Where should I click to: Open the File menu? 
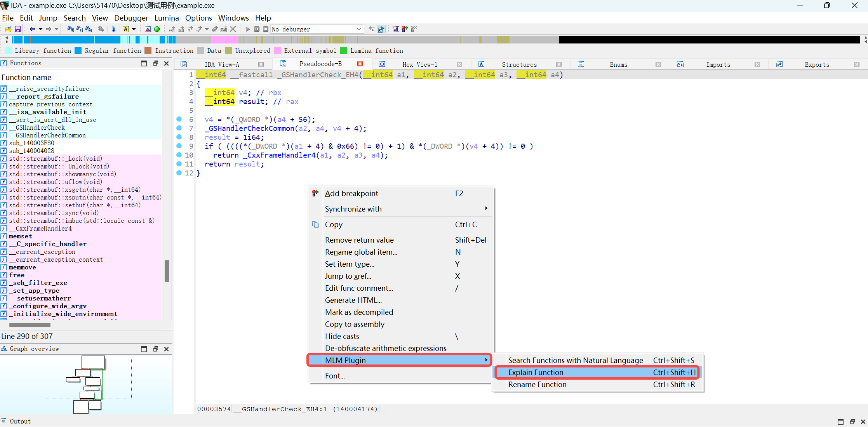(x=7, y=18)
